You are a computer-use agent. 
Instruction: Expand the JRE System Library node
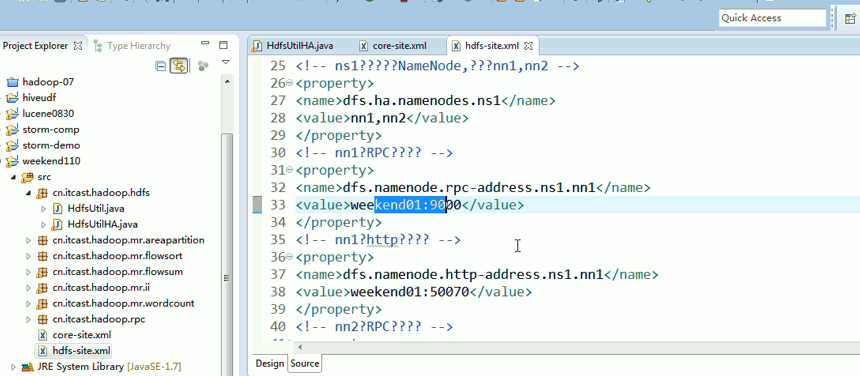tap(13, 367)
